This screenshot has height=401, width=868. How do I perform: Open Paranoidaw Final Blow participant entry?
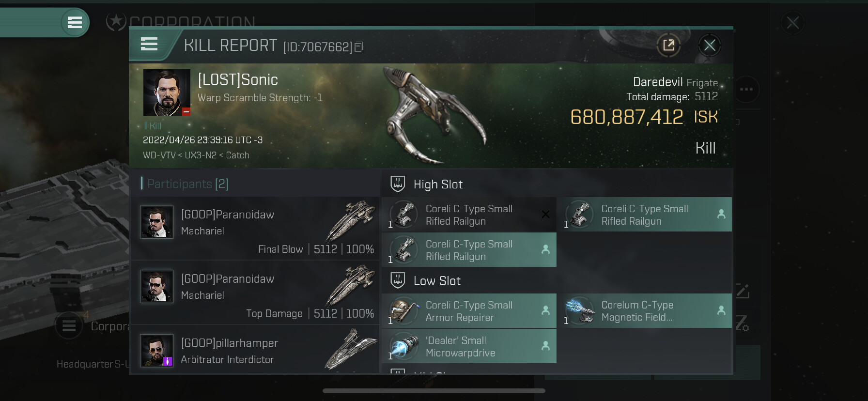coord(255,228)
